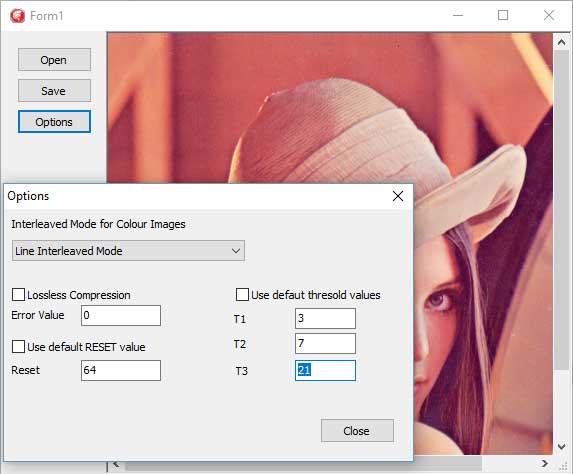
Task: Toggle Use defaut thresold values checkbox
Action: (x=242, y=295)
